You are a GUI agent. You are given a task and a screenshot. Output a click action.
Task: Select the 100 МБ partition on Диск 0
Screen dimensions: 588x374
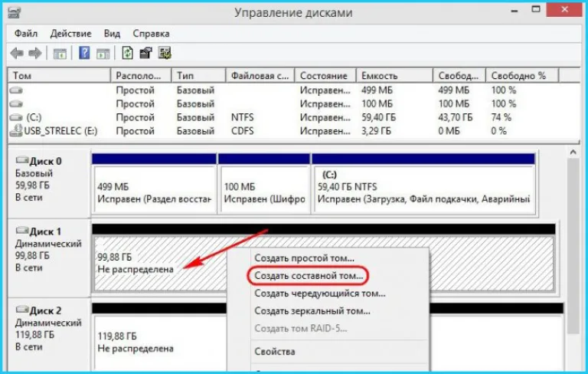tap(264, 183)
